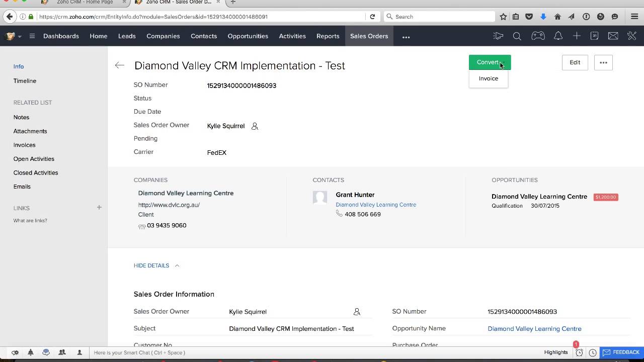Jump to Invoices related list

pyautogui.click(x=24, y=145)
